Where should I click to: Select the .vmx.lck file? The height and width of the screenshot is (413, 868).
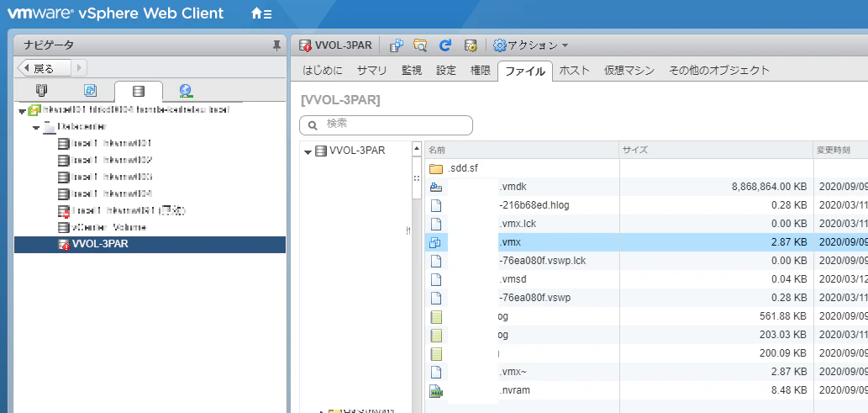(x=518, y=224)
